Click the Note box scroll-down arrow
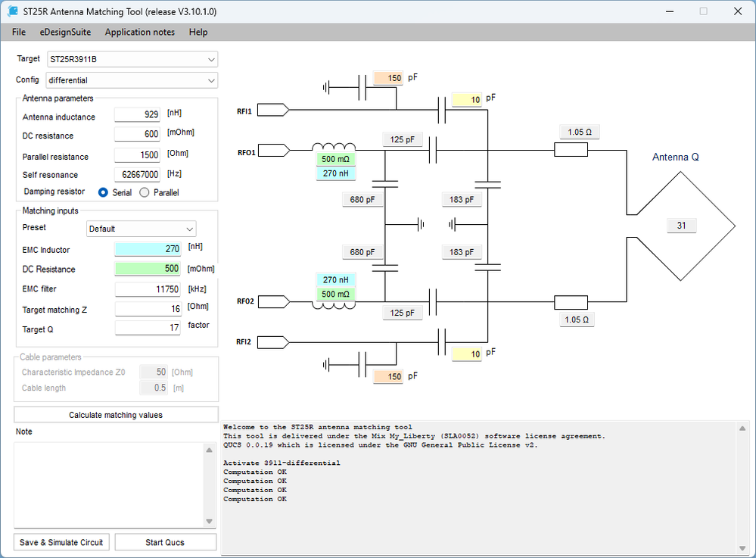This screenshot has height=558, width=756. [x=210, y=521]
